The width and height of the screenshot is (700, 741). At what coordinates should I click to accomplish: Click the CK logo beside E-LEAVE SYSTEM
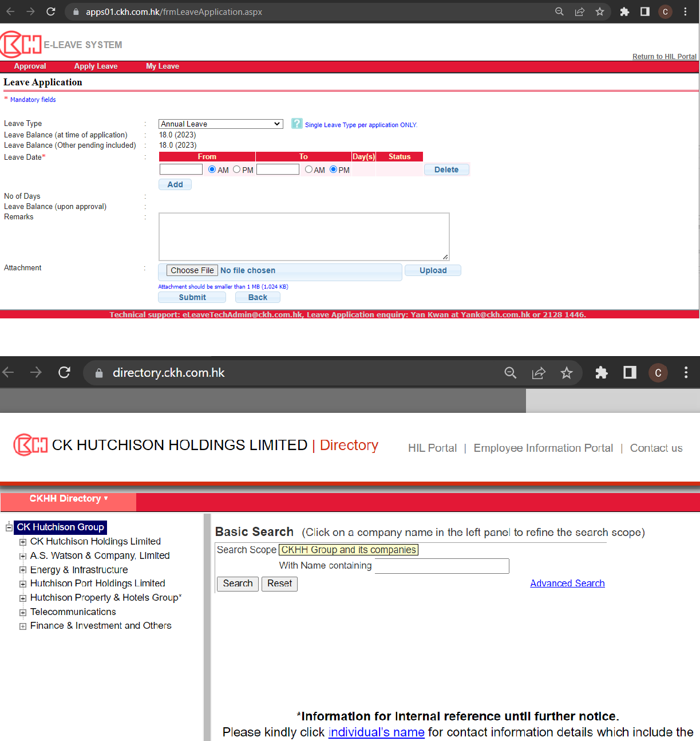tap(21, 44)
